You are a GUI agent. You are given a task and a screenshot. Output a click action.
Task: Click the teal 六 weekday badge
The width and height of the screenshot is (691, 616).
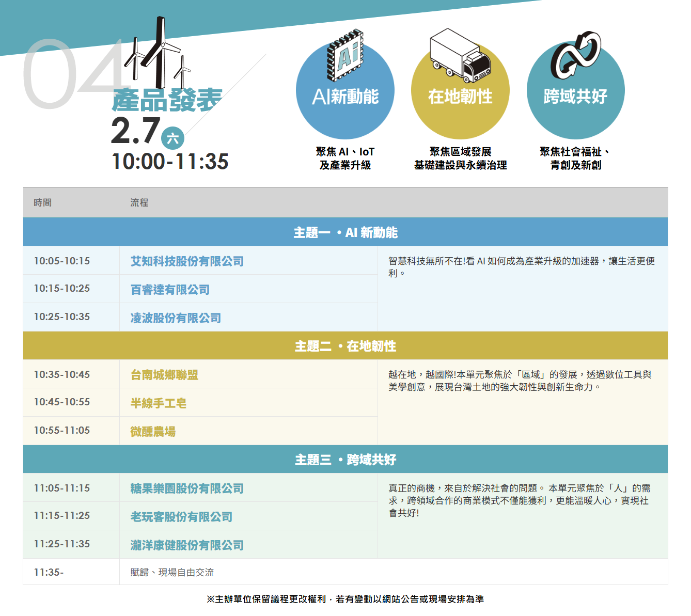(x=172, y=138)
